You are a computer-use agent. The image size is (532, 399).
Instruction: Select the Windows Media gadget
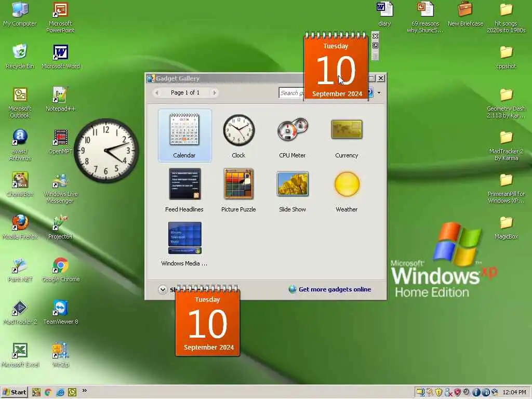coord(184,244)
